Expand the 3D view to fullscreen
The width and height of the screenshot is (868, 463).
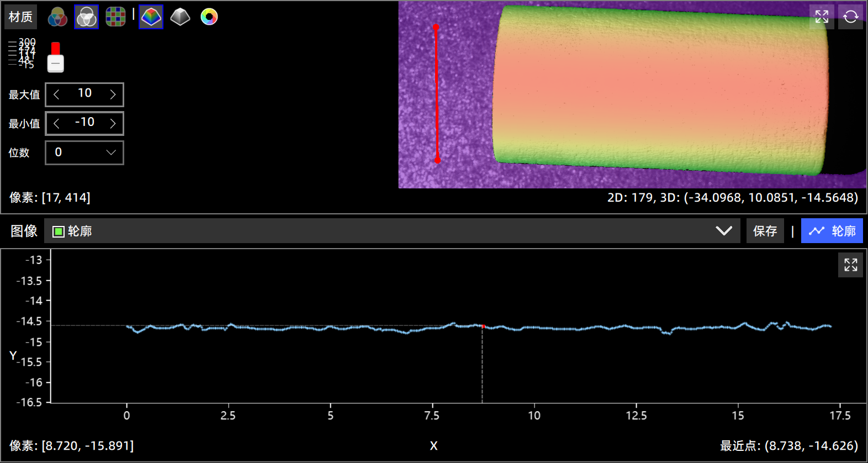pos(822,17)
